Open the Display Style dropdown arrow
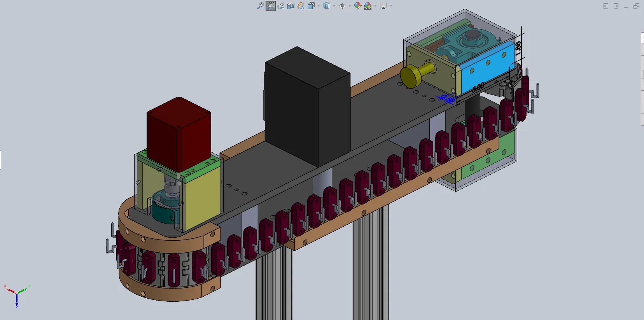Viewport: 644px width, 320px height. pos(334,6)
